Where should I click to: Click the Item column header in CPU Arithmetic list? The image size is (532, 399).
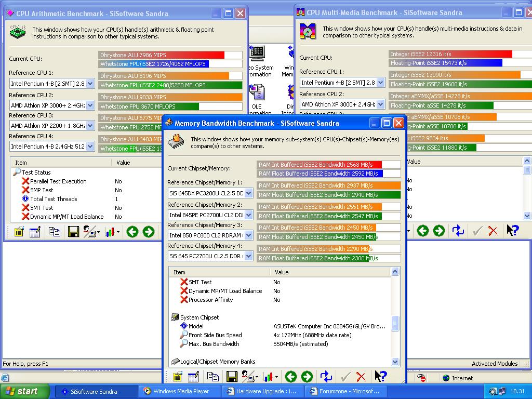(61, 163)
